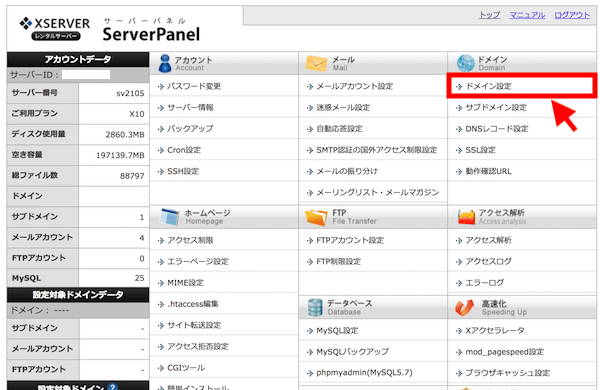The height and width of the screenshot is (390, 600).
Task: Open mod_pagespeed設定
Action: 504,352
